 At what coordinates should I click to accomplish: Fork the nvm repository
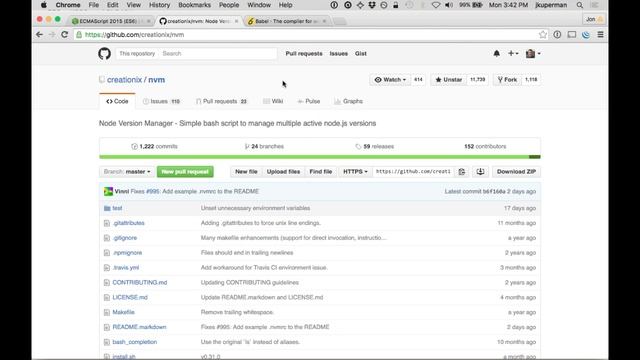[507, 80]
